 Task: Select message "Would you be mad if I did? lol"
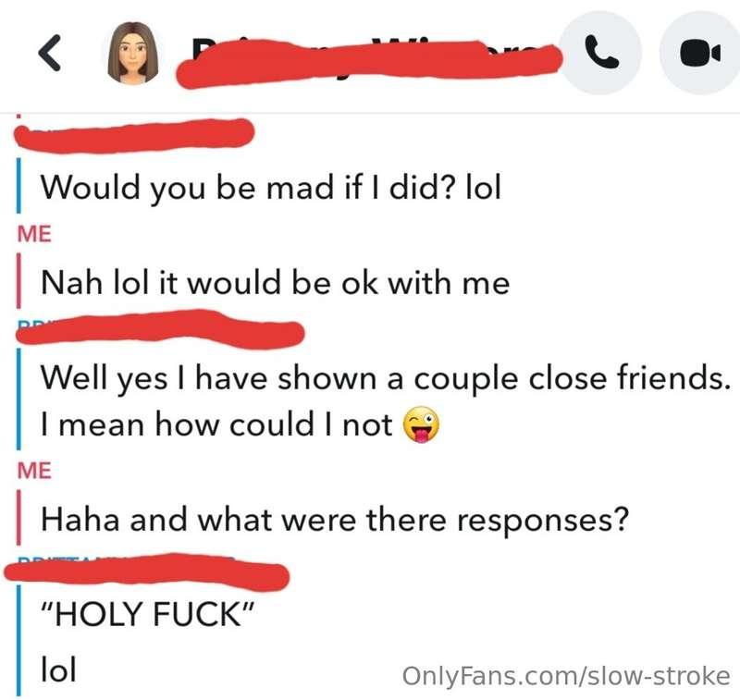click(271, 188)
